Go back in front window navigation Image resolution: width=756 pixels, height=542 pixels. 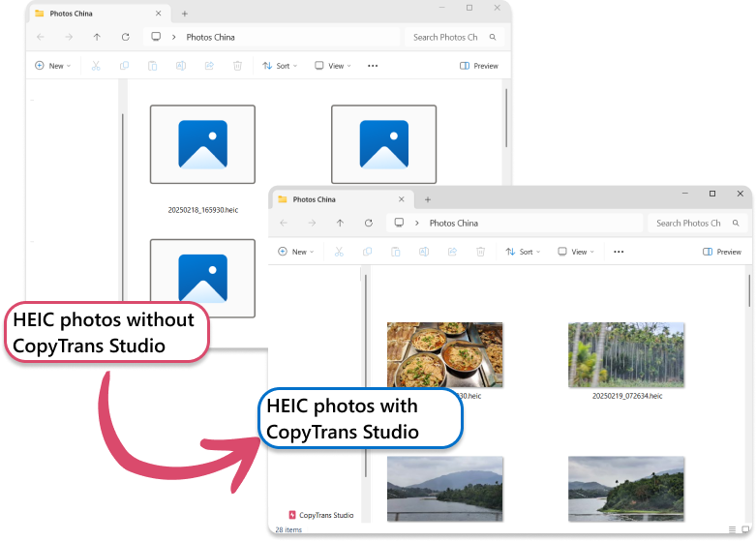(284, 223)
